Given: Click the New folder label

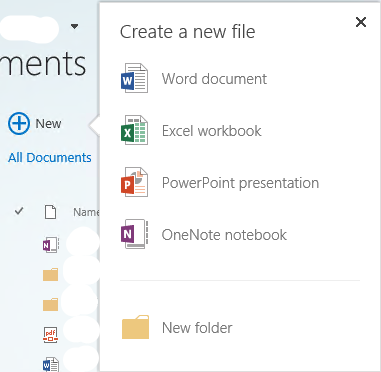Looking at the screenshot, I should (x=197, y=328).
